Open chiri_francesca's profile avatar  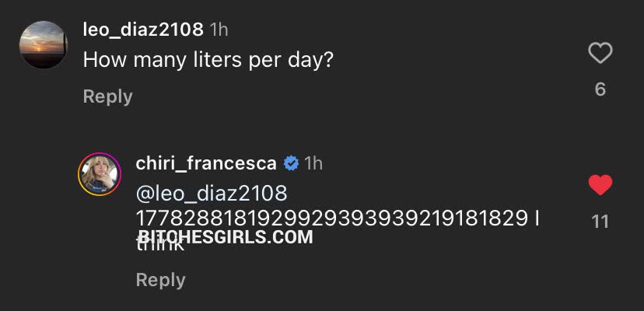pyautogui.click(x=100, y=175)
